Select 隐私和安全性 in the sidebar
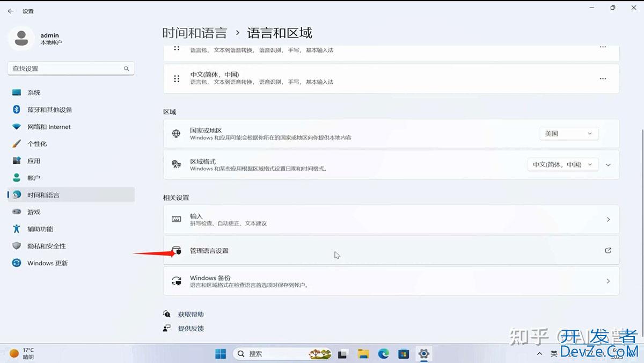Image resolution: width=644 pixels, height=363 pixels. [x=71, y=246]
